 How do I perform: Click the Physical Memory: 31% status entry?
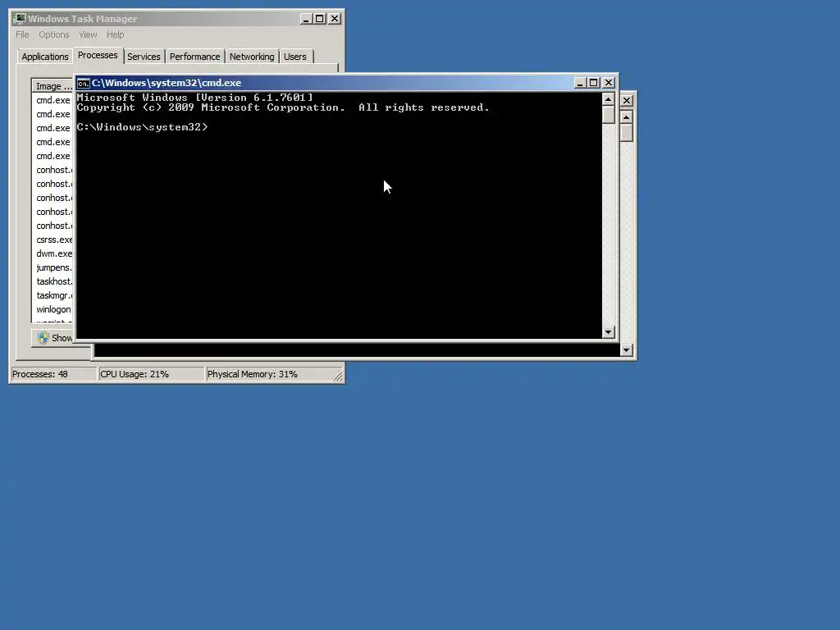tap(269, 374)
